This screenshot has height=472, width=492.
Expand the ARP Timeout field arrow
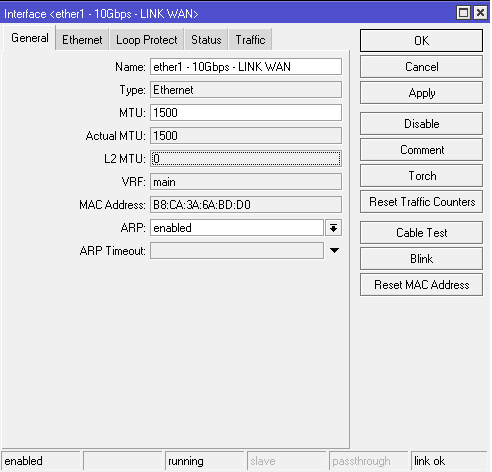(334, 250)
